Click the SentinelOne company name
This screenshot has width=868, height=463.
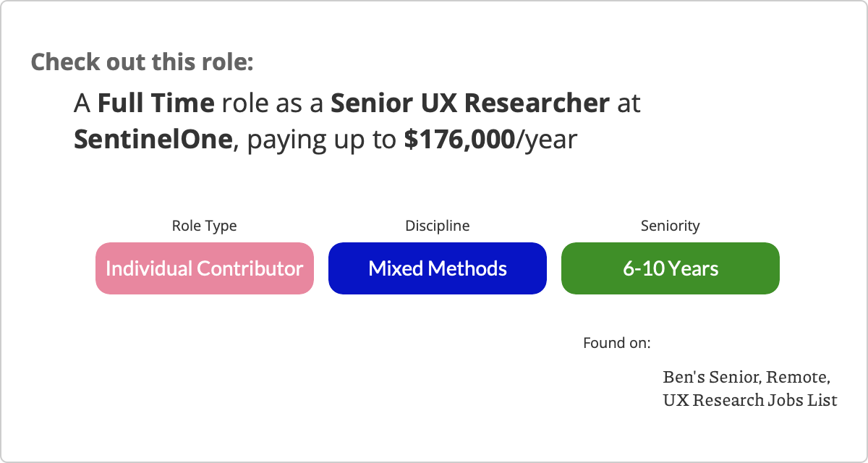(x=152, y=139)
